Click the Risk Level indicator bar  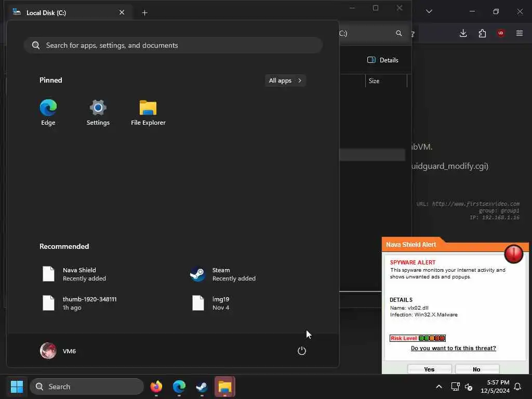(x=417, y=338)
